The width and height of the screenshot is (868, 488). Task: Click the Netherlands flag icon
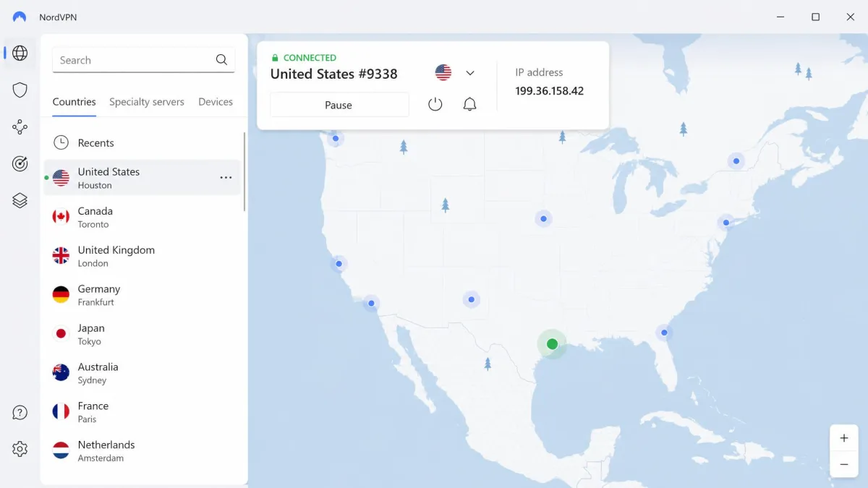click(61, 450)
